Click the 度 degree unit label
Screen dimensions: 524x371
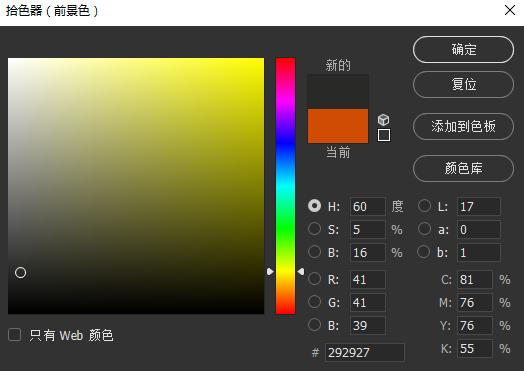(x=397, y=206)
